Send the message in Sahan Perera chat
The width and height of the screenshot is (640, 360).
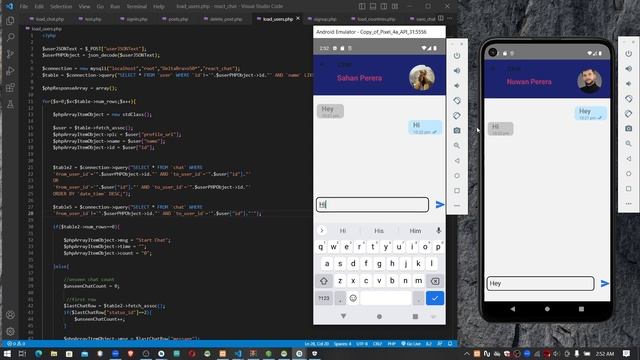click(440, 204)
